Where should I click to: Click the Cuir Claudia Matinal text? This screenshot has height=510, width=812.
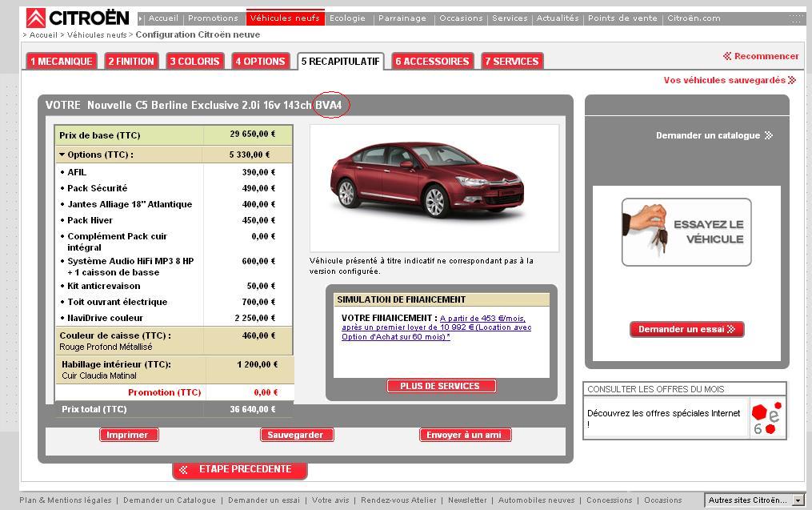(99, 375)
